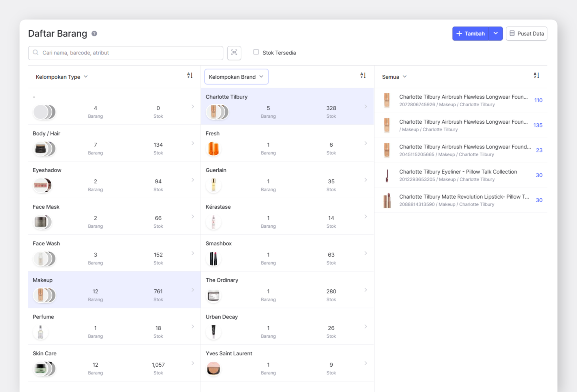Select the uncategorized dash type group
The height and width of the screenshot is (392, 577).
114,106
